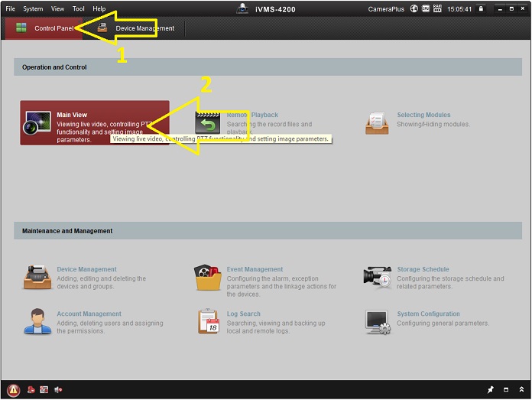Toggle the muted speaker alarm sound icon
This screenshot has height=400, width=532.
(x=58, y=390)
